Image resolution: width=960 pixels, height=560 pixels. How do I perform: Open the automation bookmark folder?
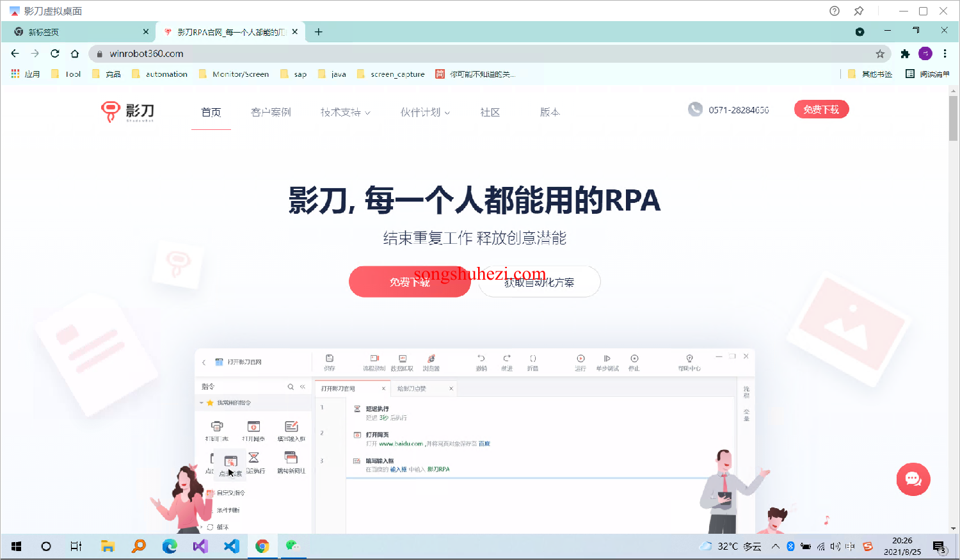[160, 74]
